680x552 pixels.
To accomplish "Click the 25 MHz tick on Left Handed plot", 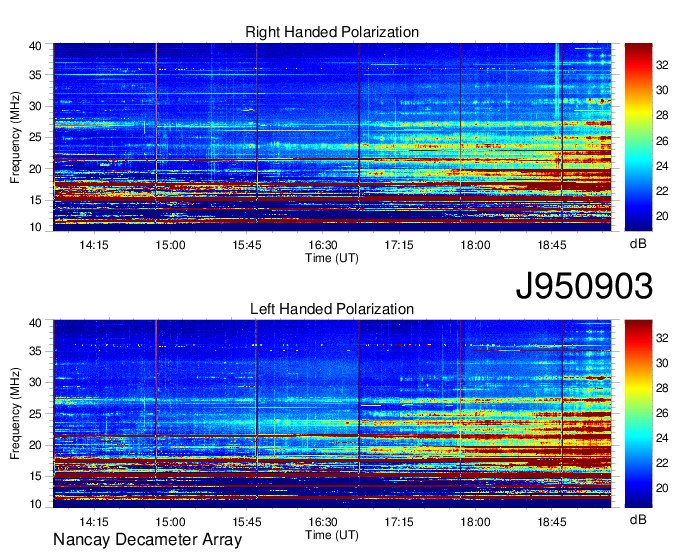I will (x=35, y=414).
